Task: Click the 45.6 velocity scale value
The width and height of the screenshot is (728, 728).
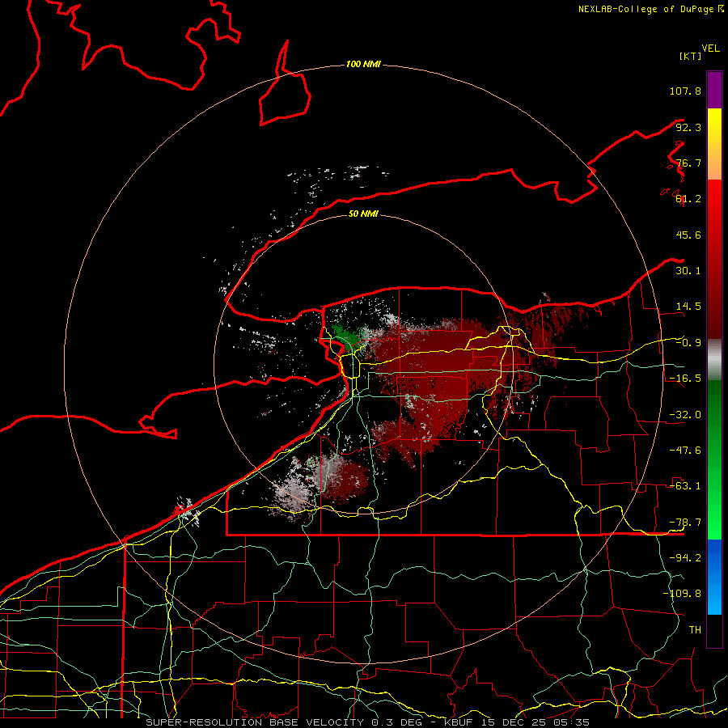Action: pyautogui.click(x=688, y=235)
